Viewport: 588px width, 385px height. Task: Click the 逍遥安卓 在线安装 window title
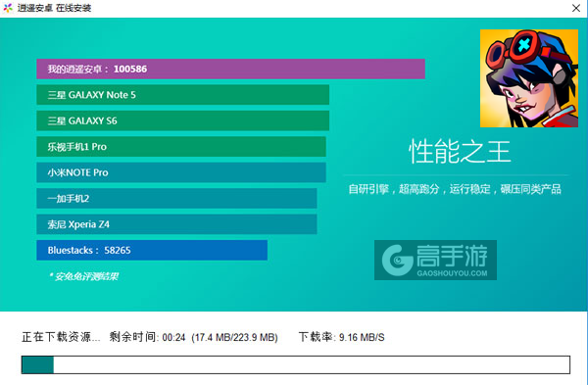pyautogui.click(x=54, y=8)
